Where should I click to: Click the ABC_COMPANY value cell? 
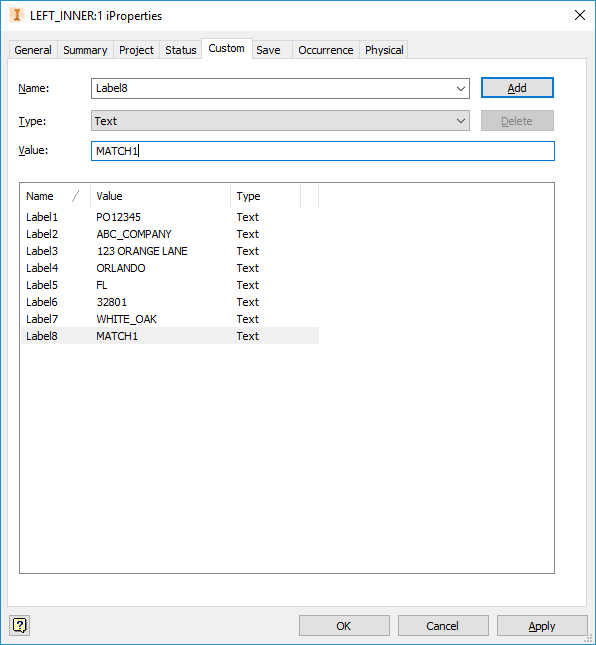point(134,234)
